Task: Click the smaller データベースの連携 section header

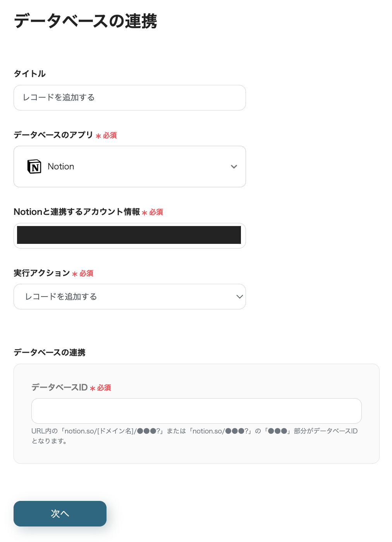Action: (50, 352)
